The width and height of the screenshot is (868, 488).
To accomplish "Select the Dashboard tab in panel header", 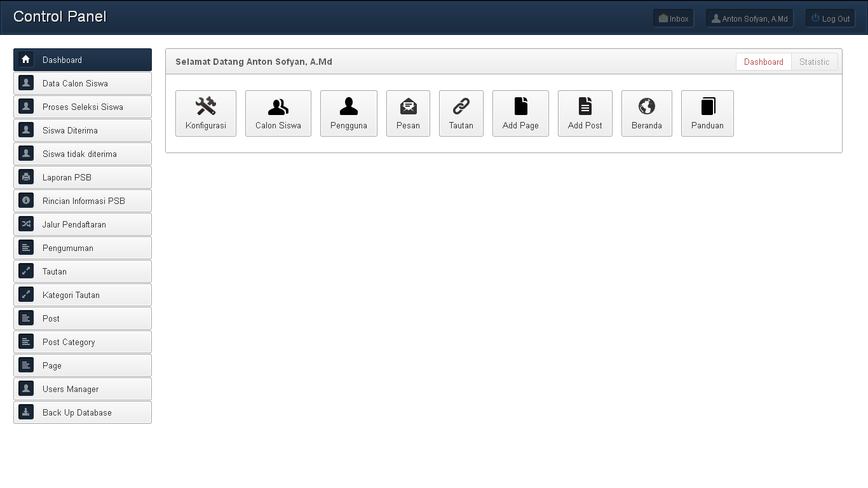I will pos(763,62).
